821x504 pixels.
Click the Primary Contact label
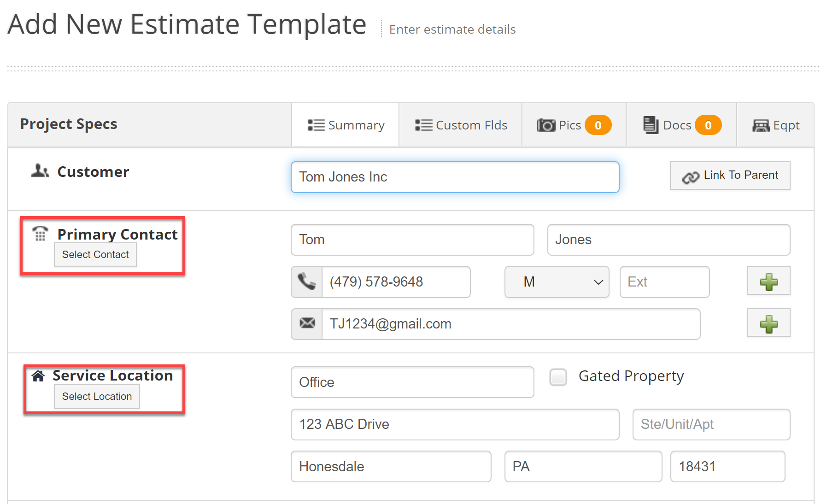click(117, 234)
